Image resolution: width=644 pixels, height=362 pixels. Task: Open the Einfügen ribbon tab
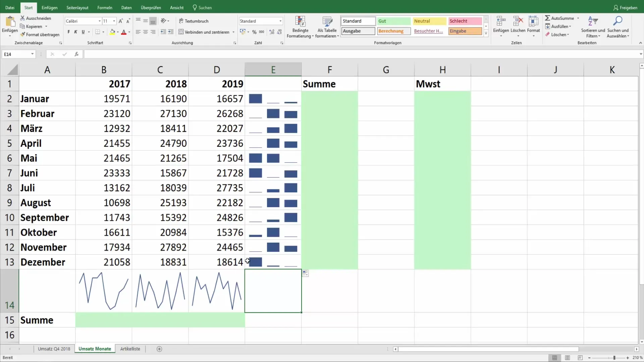click(x=49, y=7)
